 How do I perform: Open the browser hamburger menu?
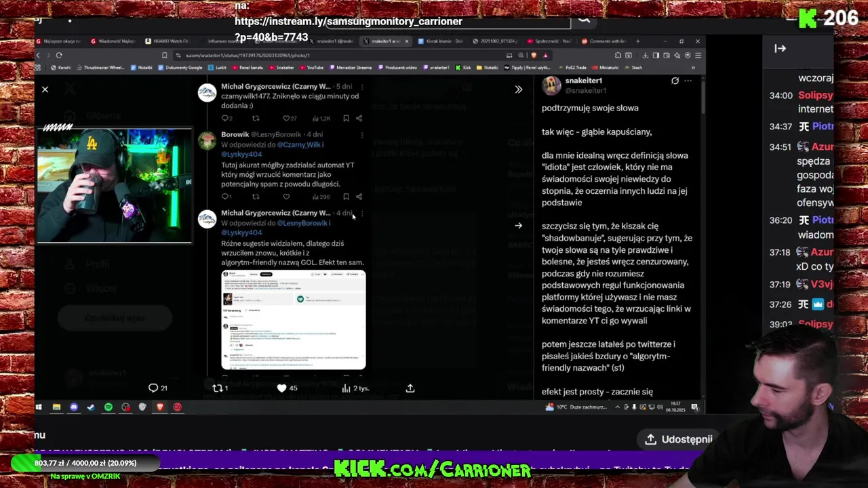tap(698, 55)
